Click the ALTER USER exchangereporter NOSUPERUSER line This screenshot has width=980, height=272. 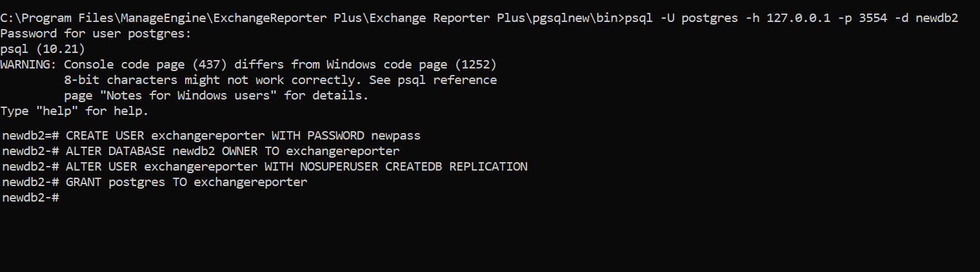pos(296,167)
